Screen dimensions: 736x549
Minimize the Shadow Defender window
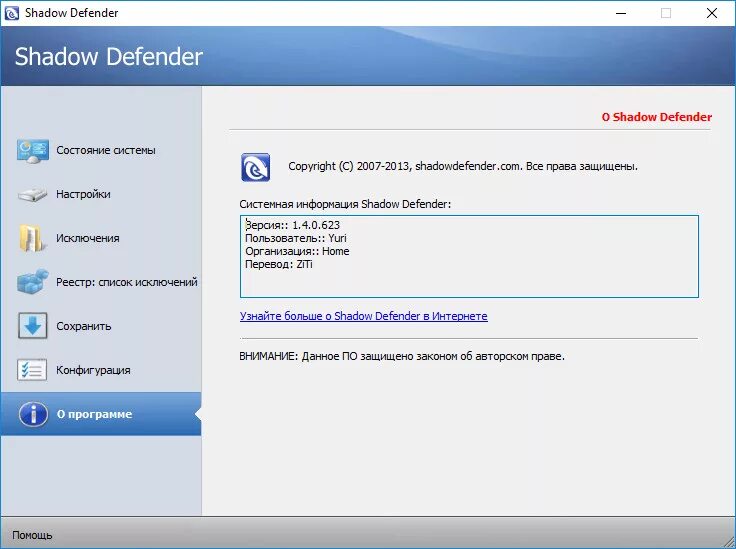621,13
